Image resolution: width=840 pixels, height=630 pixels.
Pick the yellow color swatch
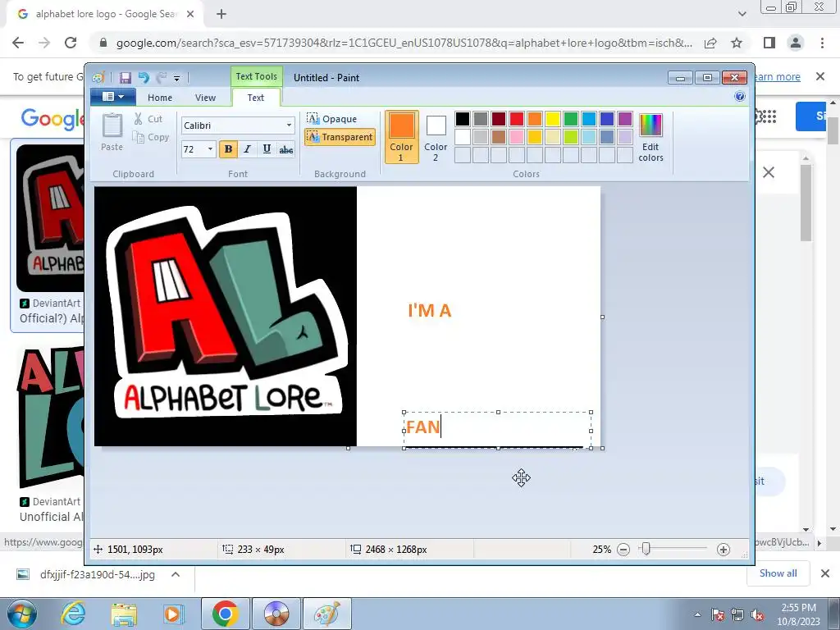[x=553, y=119]
